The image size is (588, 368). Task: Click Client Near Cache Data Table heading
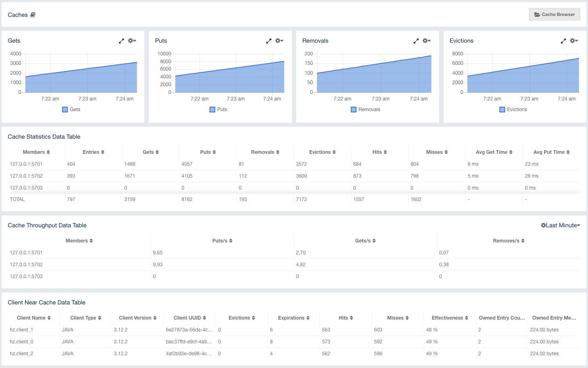tap(46, 302)
